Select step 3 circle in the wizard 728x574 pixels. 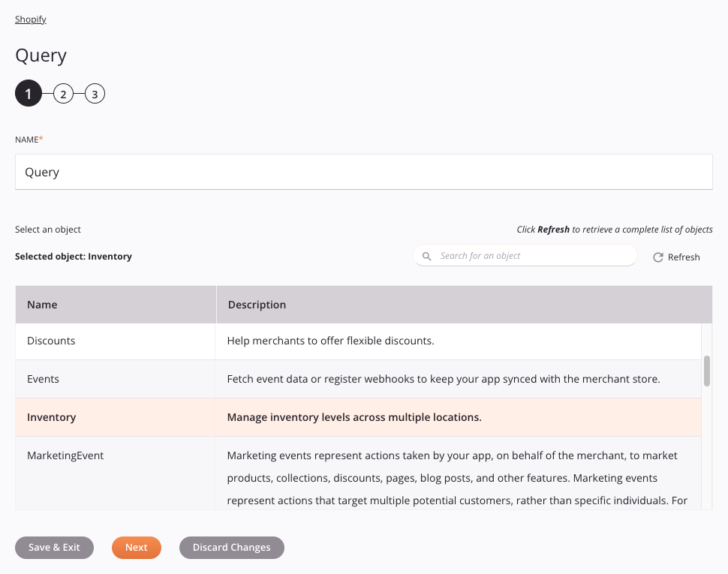(x=95, y=93)
